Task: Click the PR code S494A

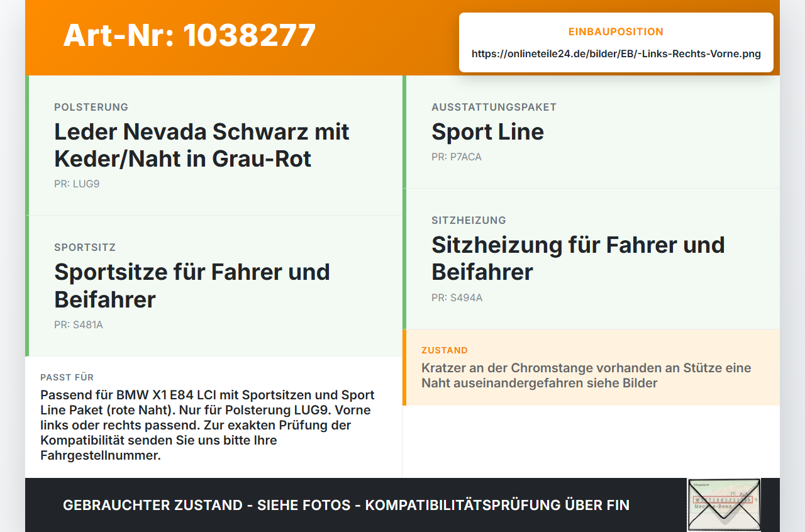Action: point(457,297)
